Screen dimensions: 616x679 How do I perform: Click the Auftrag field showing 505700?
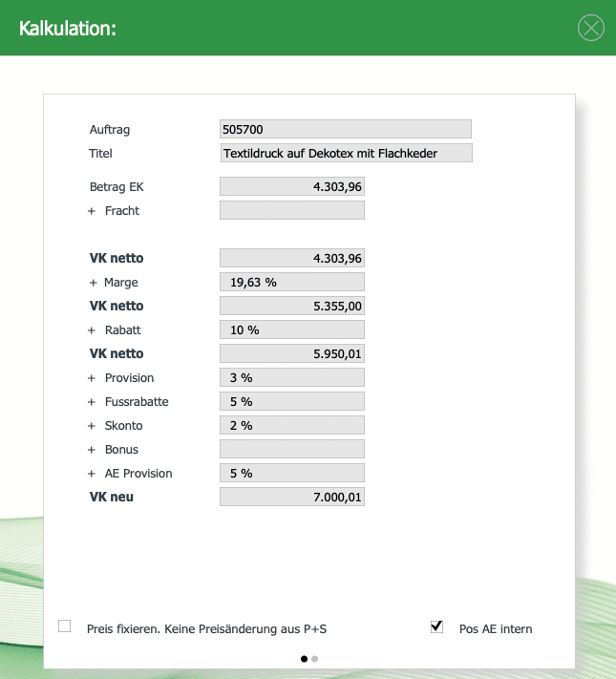click(x=345, y=129)
